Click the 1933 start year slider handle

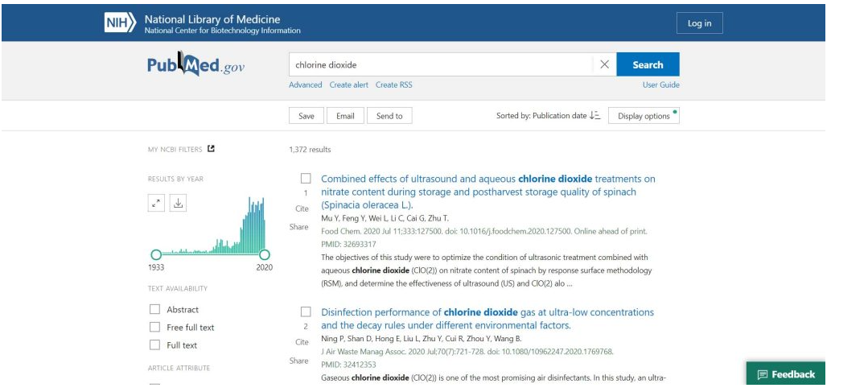[x=156, y=254]
